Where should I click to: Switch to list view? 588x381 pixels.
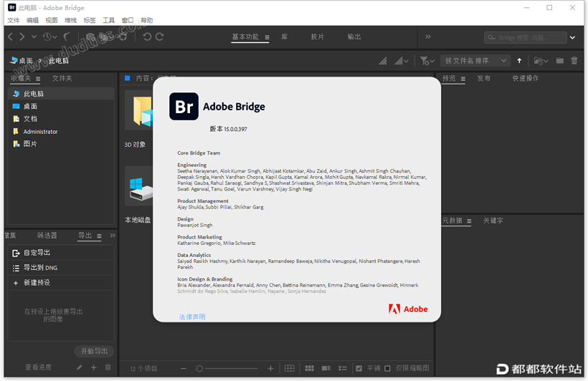point(343,368)
